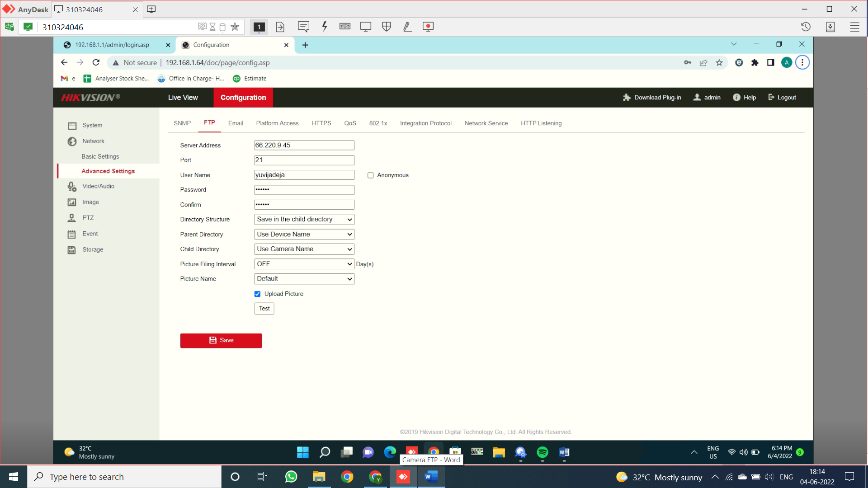Open the PTZ sidebar section
The width and height of the screenshot is (868, 488).
[88, 218]
